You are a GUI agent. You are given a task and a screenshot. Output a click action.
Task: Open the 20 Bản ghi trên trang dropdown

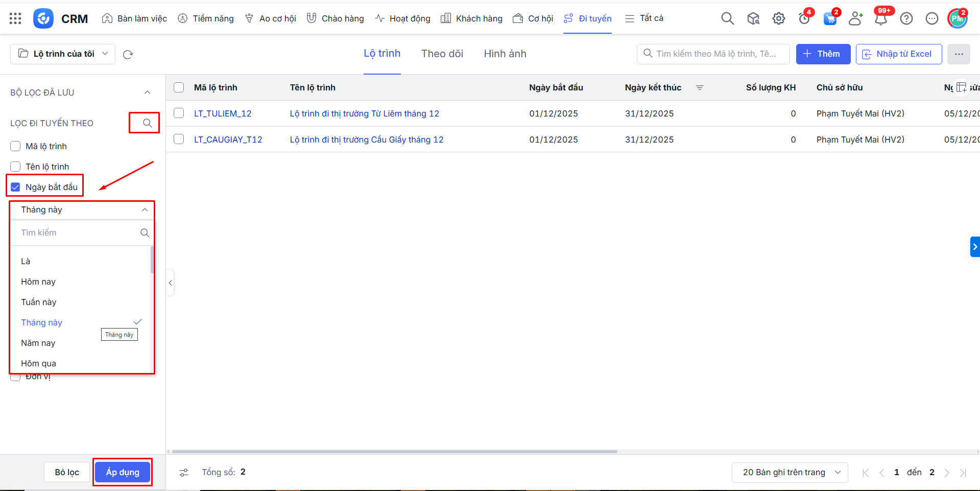(x=790, y=473)
